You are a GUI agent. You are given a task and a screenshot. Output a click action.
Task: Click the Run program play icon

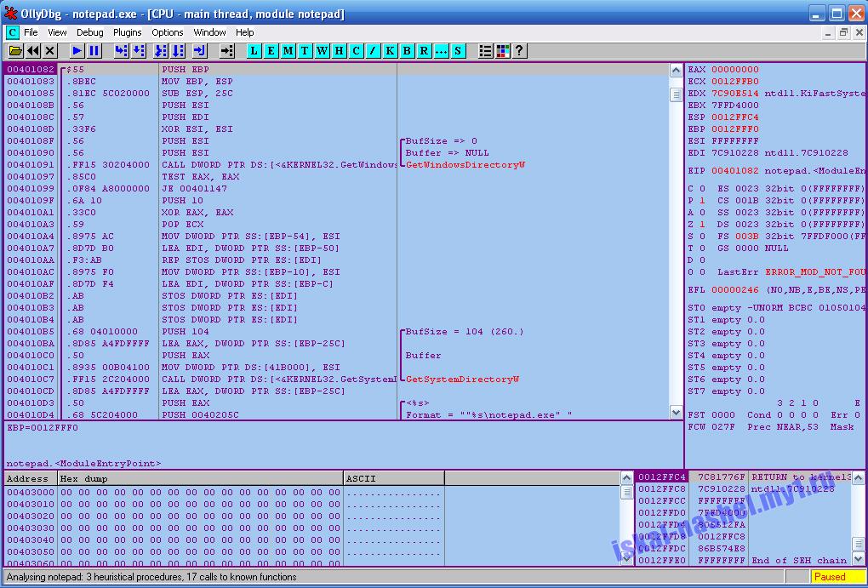pyautogui.click(x=77, y=51)
